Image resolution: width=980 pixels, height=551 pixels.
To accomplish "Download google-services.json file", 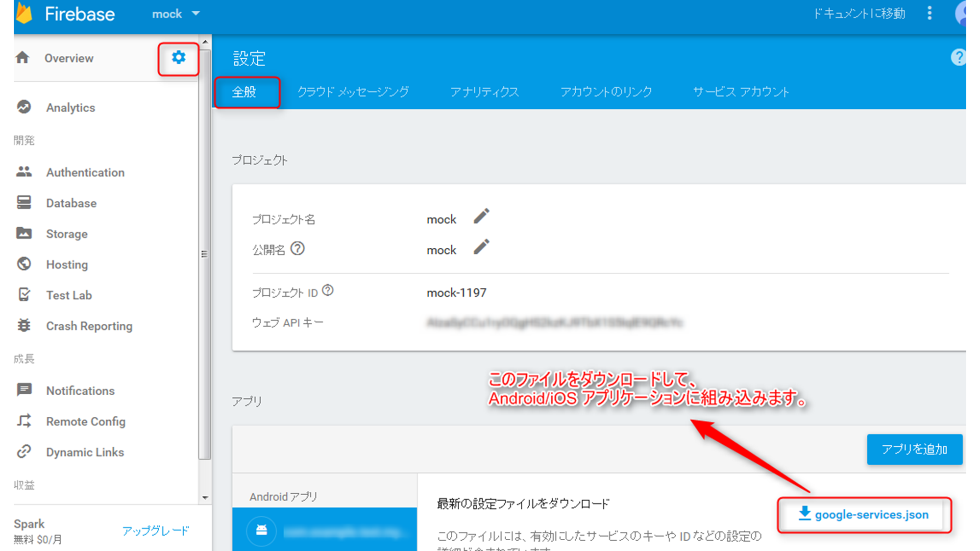I will 864,515.
